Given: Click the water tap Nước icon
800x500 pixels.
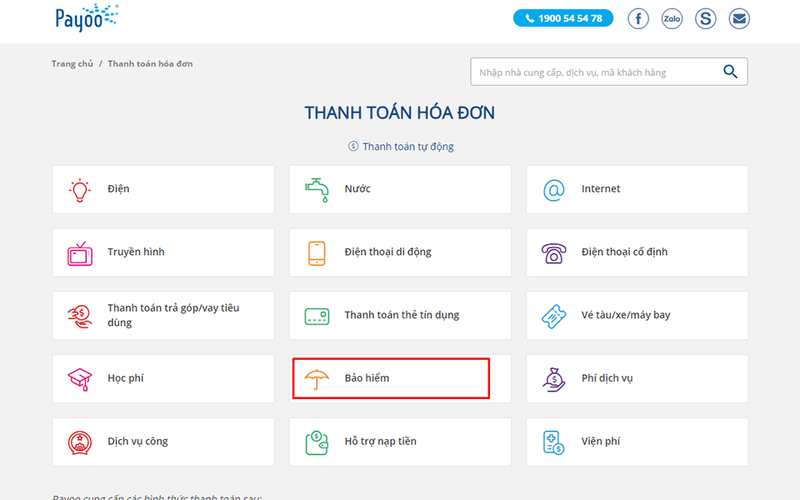Looking at the screenshot, I should tap(317, 190).
